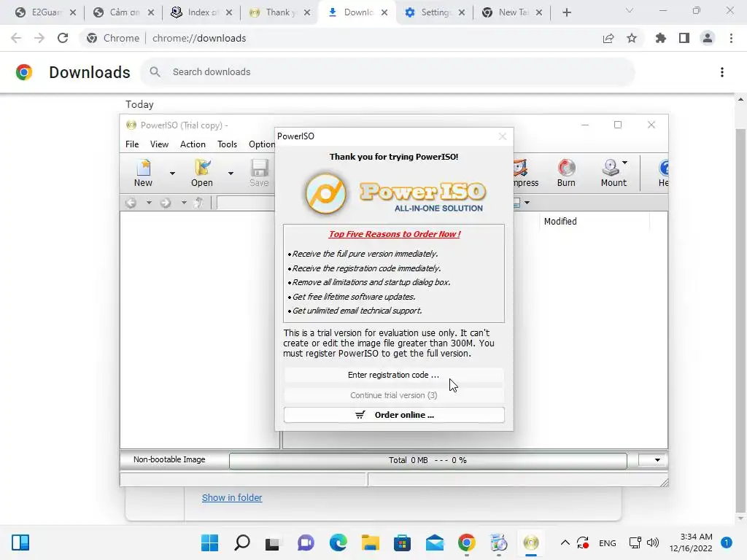The width and height of the screenshot is (747, 560).
Task: Switch to the E2Guardian tab
Action: pyautogui.click(x=46, y=12)
